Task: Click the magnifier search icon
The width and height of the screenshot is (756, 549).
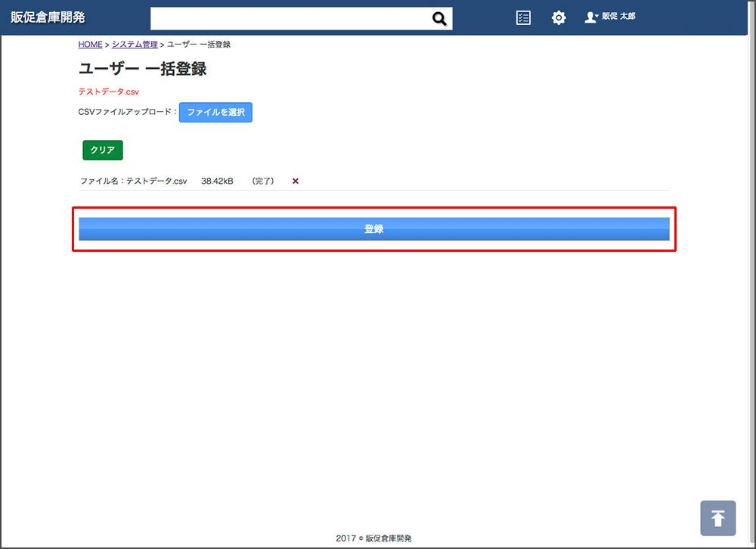Action: (438, 18)
